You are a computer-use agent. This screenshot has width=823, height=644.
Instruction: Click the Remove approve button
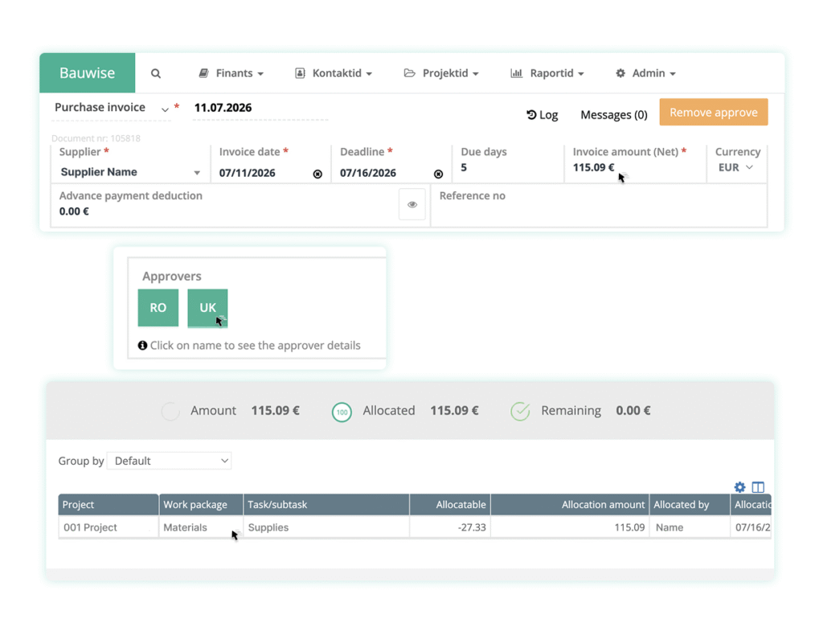(713, 113)
